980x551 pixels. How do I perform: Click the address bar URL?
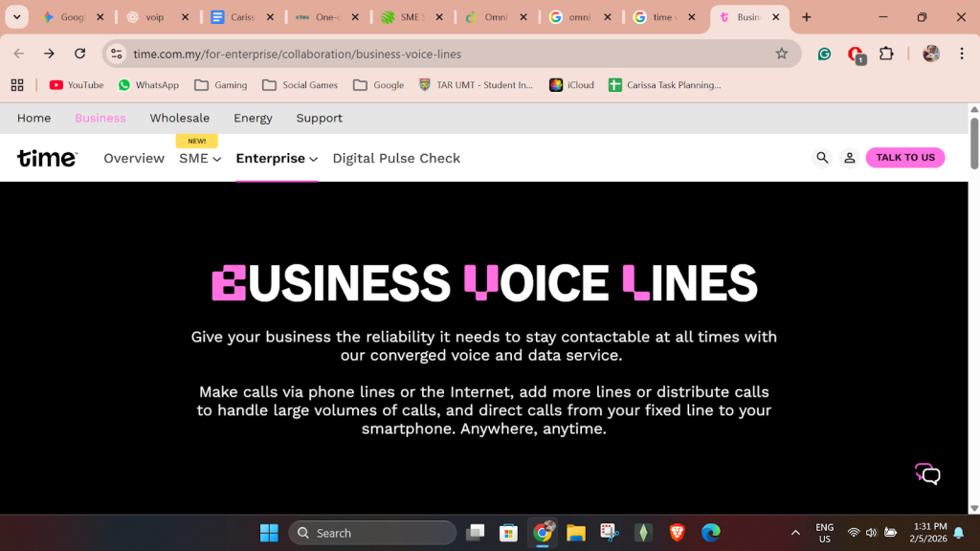[x=297, y=55]
